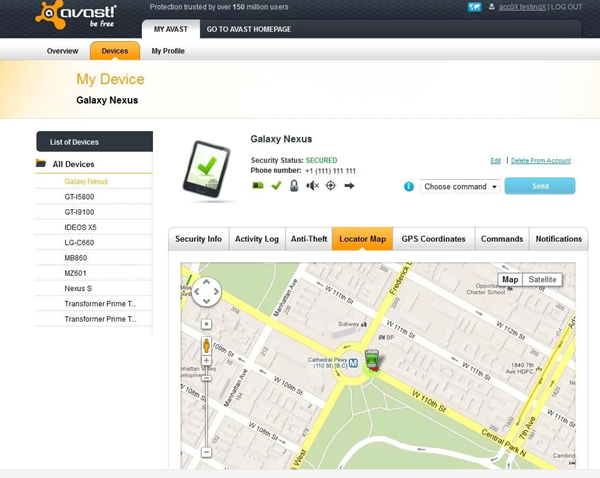
Task: Switch to the GPS Coordinates tab
Action: pos(433,239)
